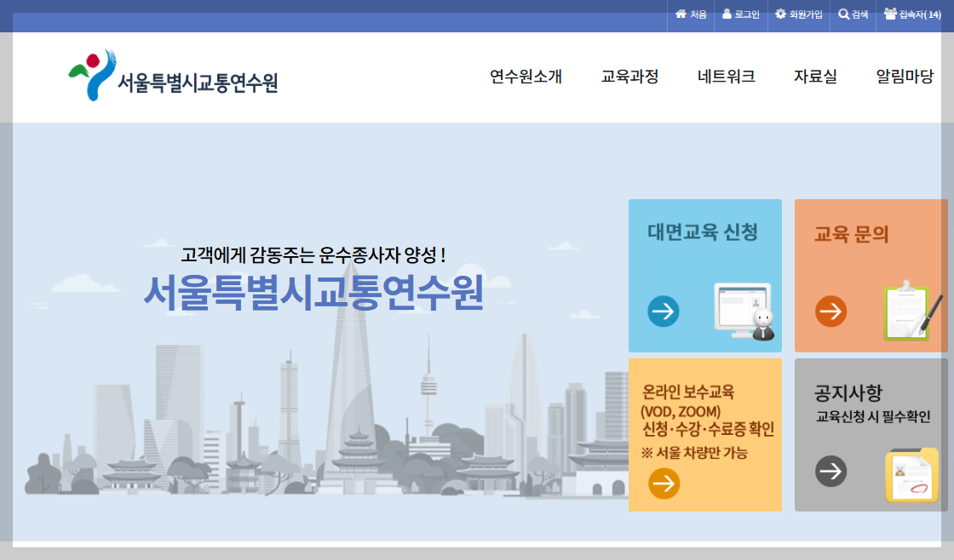Click the 교육신청 시 필수확인 text

point(873,416)
